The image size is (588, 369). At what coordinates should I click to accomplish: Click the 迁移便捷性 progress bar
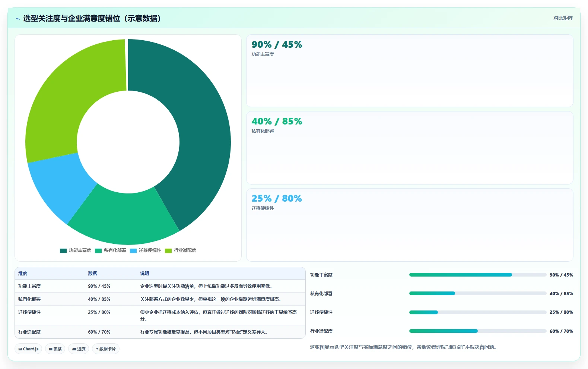click(x=478, y=312)
